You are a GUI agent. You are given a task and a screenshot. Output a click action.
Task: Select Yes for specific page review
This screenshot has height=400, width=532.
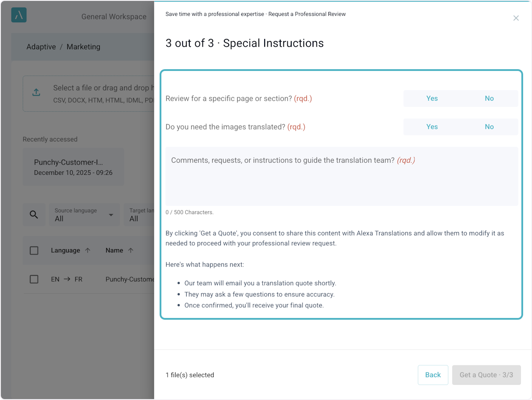point(432,98)
